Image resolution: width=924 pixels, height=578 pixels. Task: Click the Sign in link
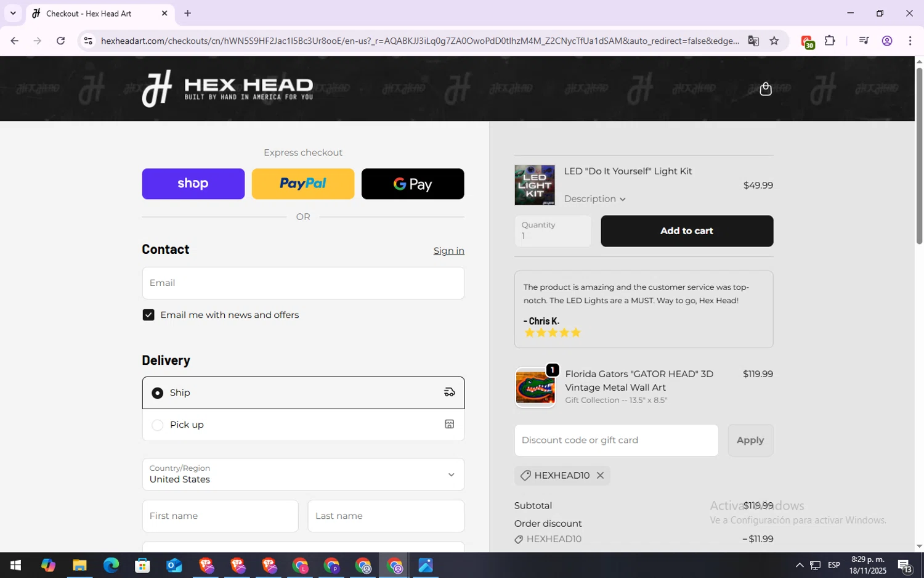pos(448,251)
